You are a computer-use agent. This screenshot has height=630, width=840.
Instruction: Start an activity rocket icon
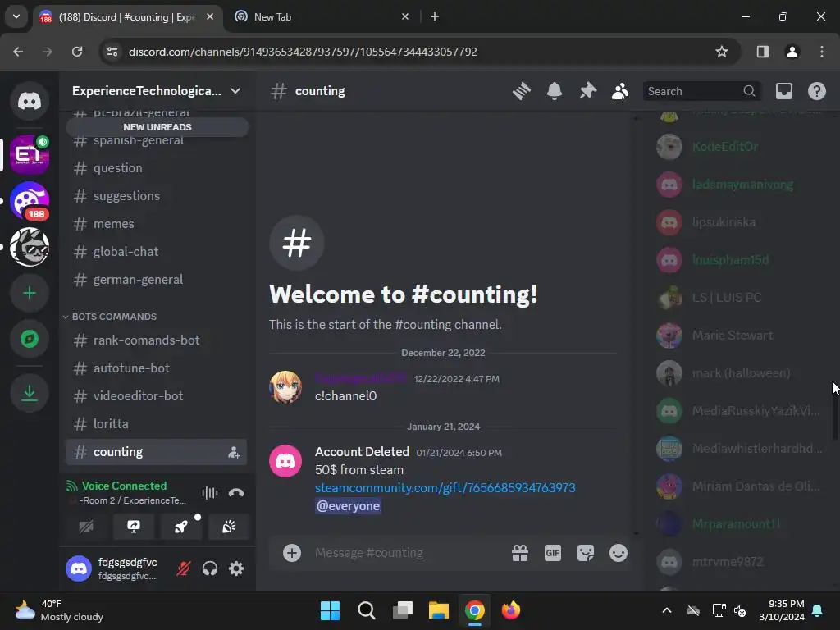click(181, 527)
